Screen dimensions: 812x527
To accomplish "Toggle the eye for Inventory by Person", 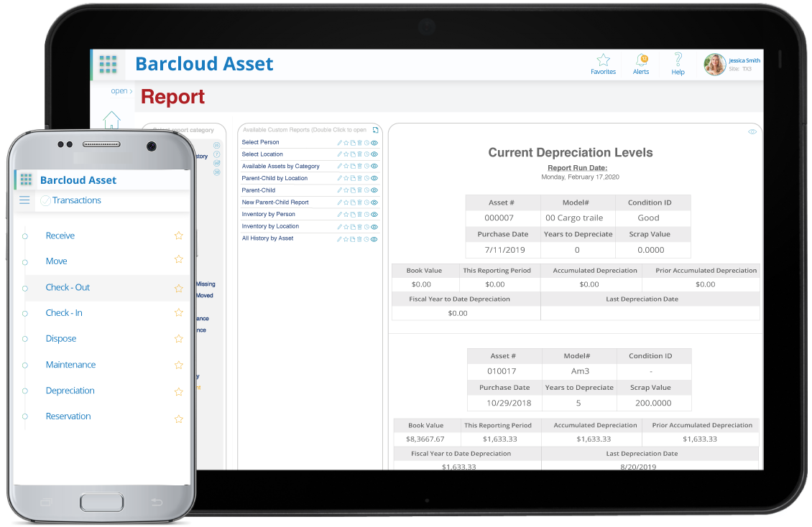I will pyautogui.click(x=374, y=214).
